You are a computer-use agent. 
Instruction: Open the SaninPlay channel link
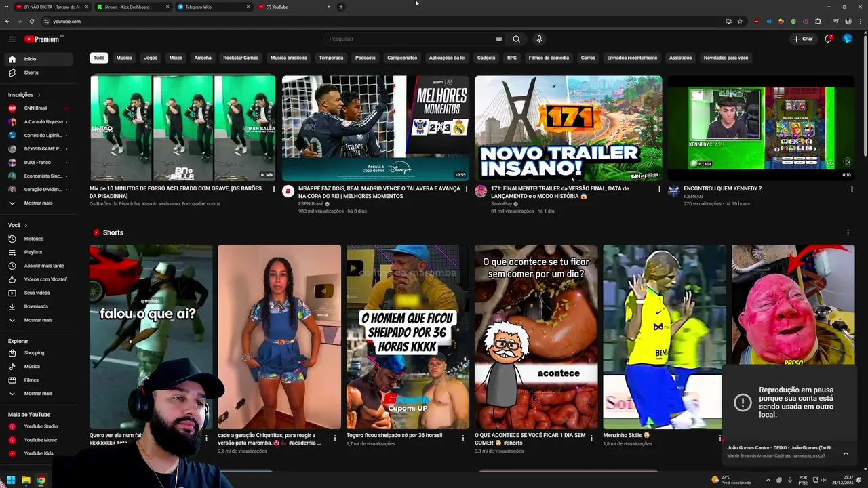click(x=502, y=204)
